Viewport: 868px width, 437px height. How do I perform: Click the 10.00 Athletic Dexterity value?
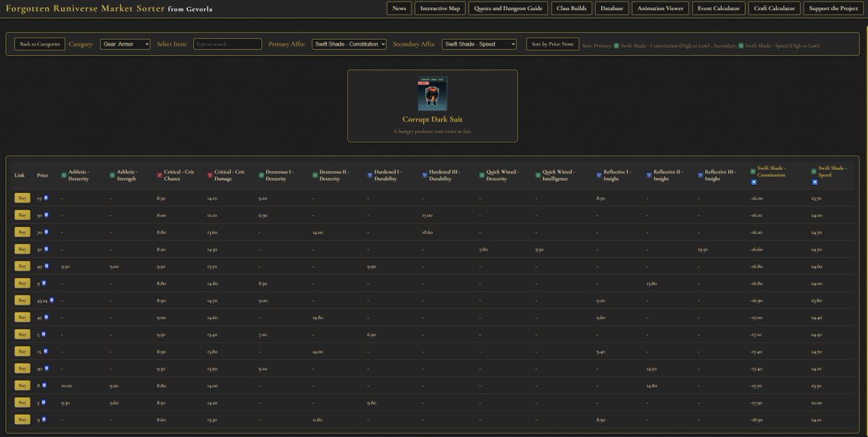(x=67, y=386)
